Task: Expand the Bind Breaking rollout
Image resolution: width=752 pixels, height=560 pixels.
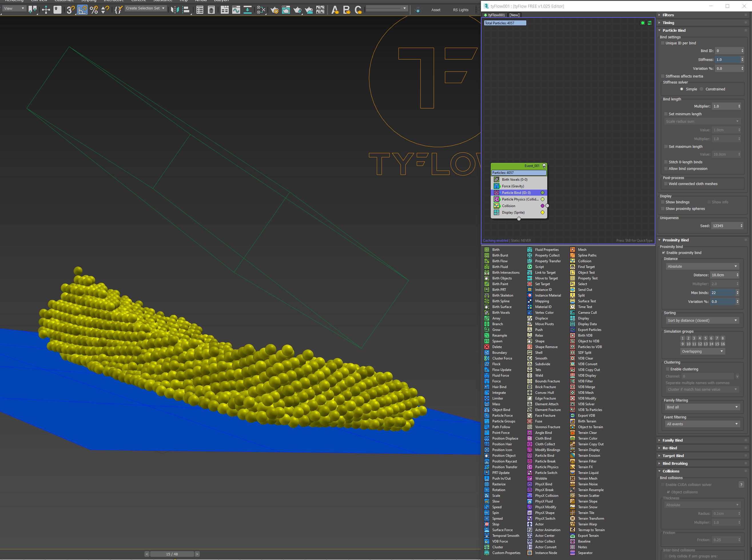Action: [675, 463]
